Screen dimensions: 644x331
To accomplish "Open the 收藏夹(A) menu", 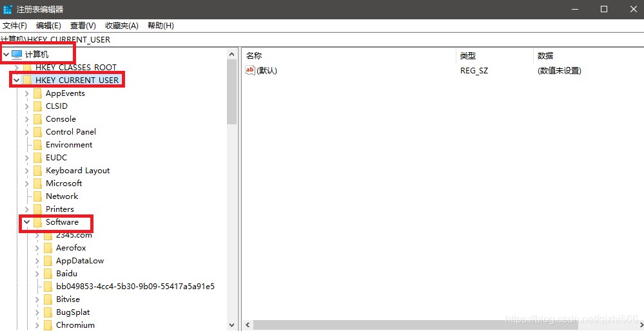I will tap(122, 25).
